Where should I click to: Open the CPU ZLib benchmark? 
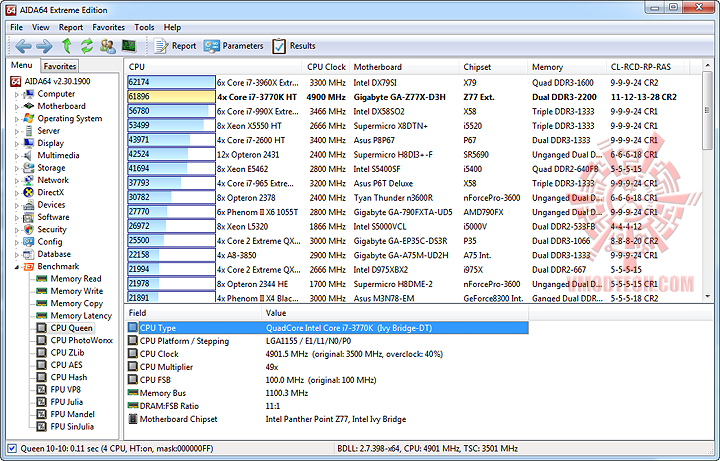61,353
